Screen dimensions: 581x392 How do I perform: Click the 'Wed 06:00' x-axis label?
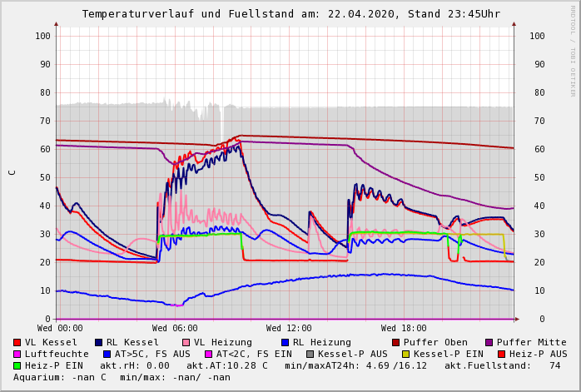[x=175, y=329]
